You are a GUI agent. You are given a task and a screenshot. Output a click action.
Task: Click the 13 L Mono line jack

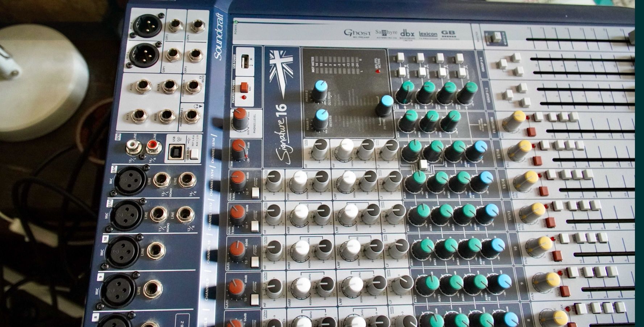click(162, 180)
